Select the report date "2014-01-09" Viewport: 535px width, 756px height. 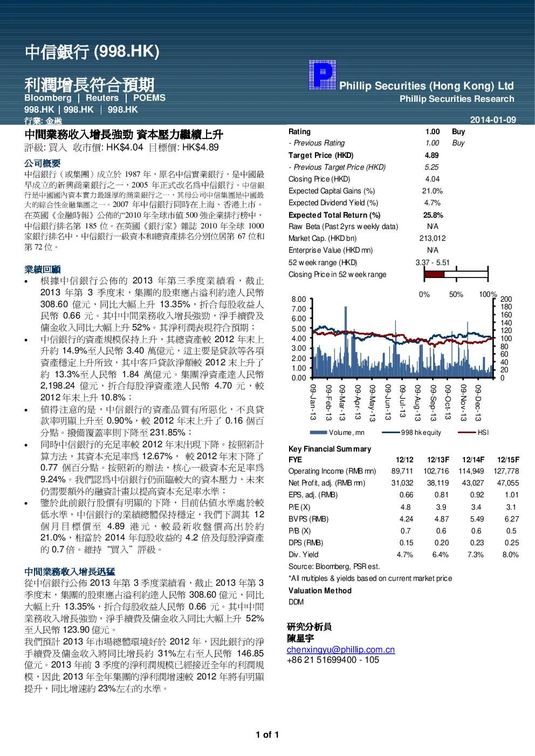tap(493, 120)
